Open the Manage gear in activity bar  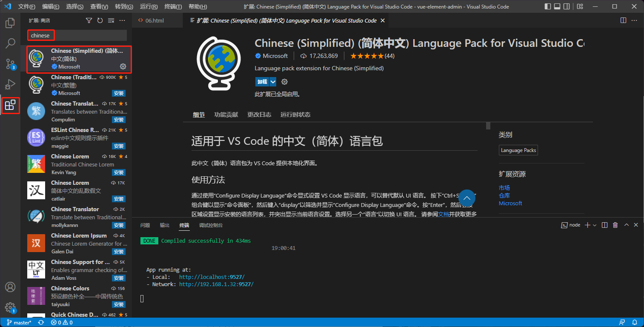click(x=10, y=307)
